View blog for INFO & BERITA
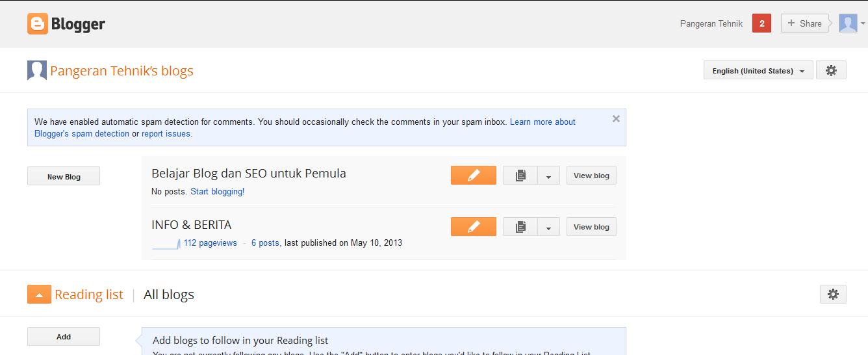The height and width of the screenshot is (355, 868). 591,227
